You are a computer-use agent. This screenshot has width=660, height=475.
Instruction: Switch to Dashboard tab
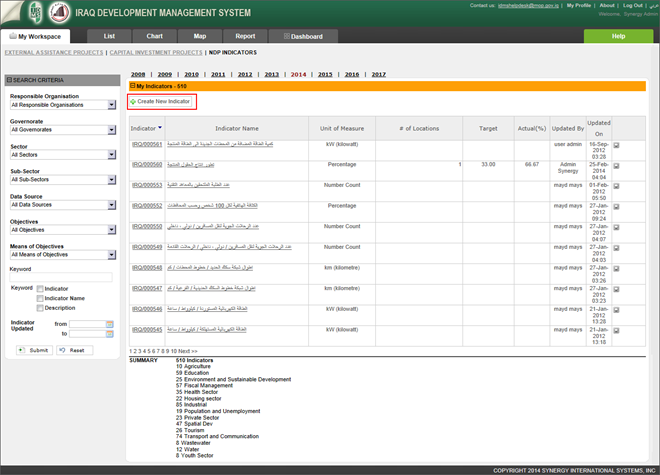[303, 36]
